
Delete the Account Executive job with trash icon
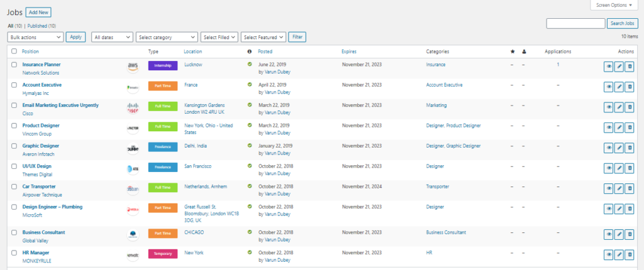click(629, 87)
